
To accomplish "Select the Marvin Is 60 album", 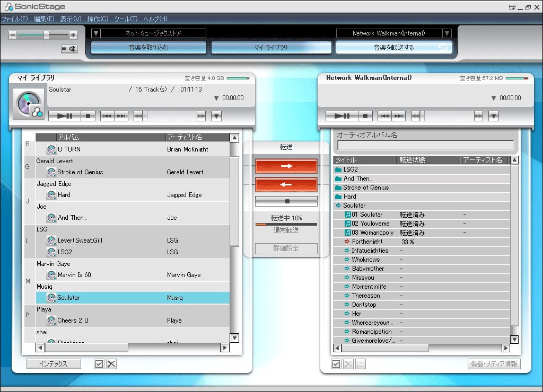I will click(133, 275).
